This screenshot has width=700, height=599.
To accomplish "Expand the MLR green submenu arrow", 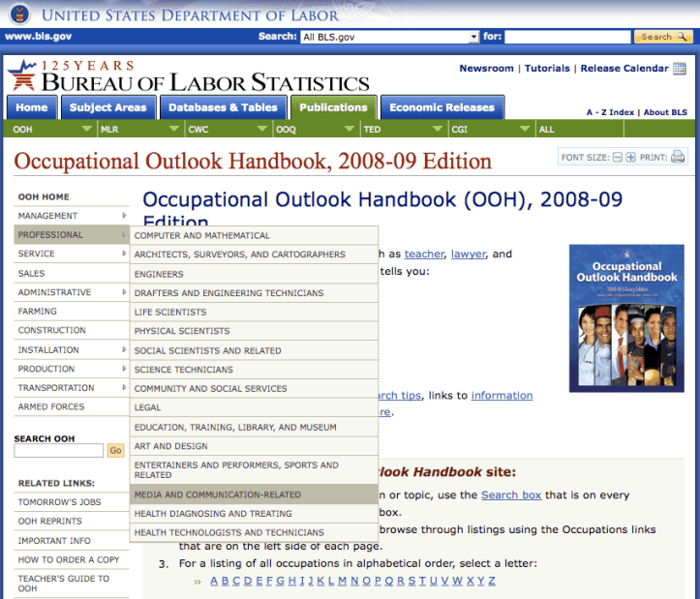I will 174,129.
